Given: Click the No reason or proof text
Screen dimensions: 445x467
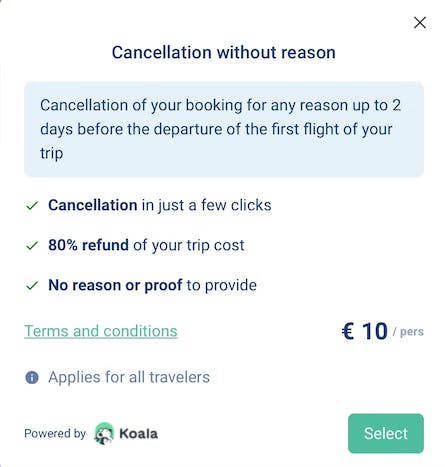Looking at the screenshot, I should tap(115, 285).
